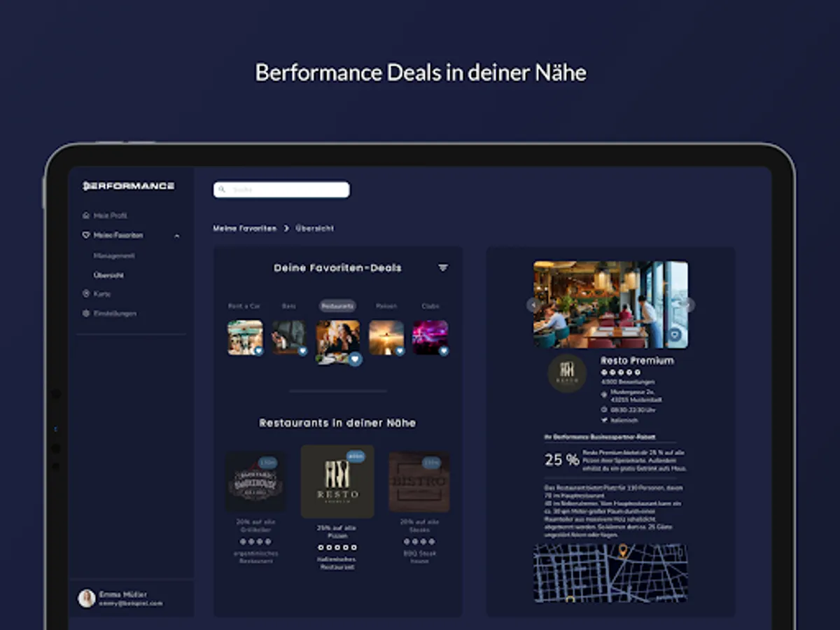Toggle heart on Restaurants thumbnail
Screen dimensions: 840x630
[x=355, y=359]
